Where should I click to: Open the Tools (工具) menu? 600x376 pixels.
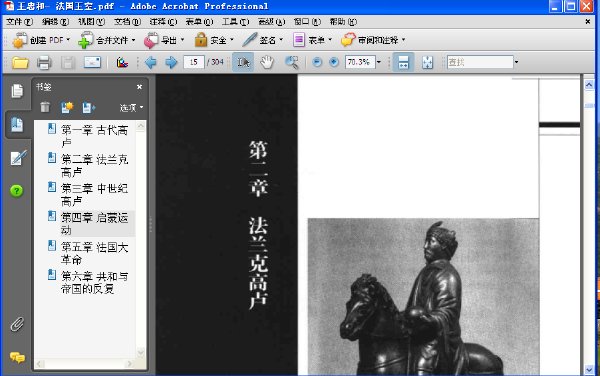[x=235, y=22]
